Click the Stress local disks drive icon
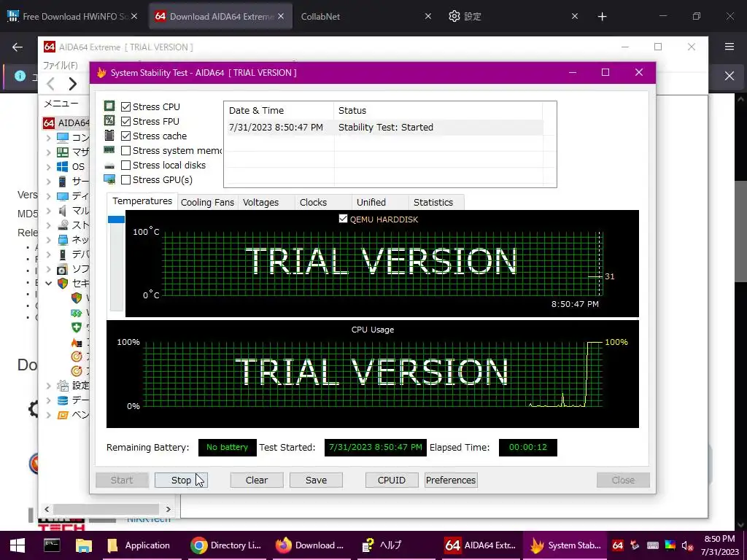747x560 pixels. pos(109,166)
